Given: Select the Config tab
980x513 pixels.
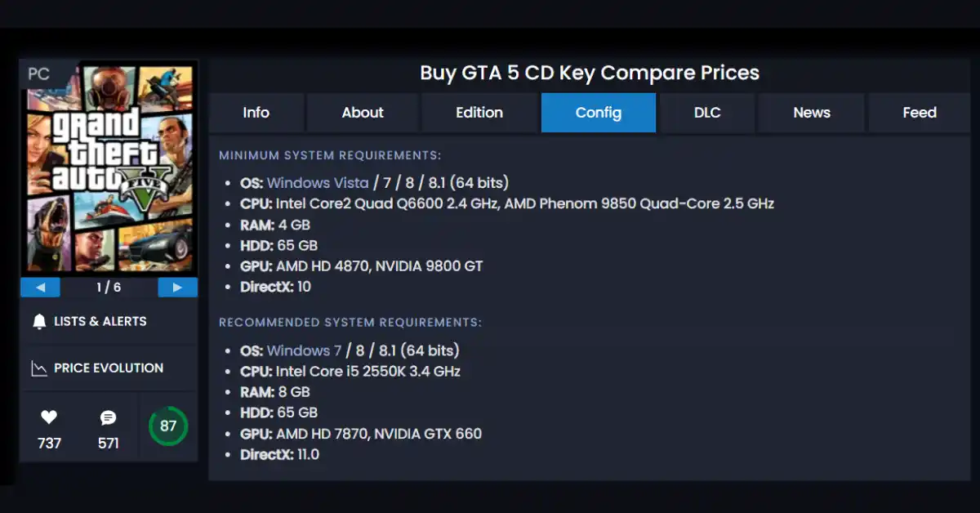Looking at the screenshot, I should (x=599, y=113).
